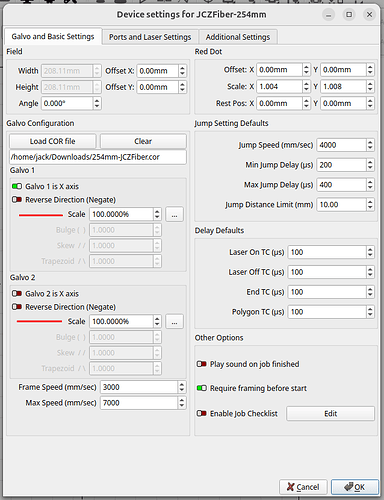Click Red Dot Rest Pos Y field
Screen dimensions: 384x500
click(x=343, y=103)
